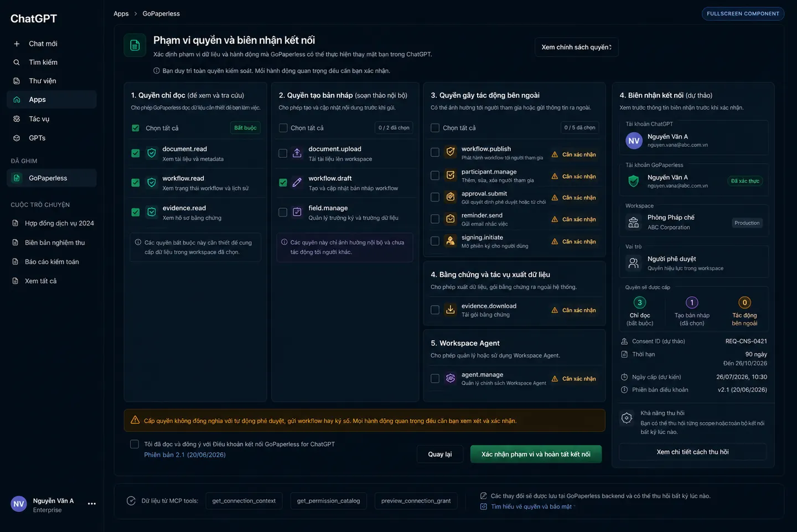Image resolution: width=797 pixels, height=532 pixels.
Task: Click the document.upload upload icon
Action: click(x=297, y=153)
